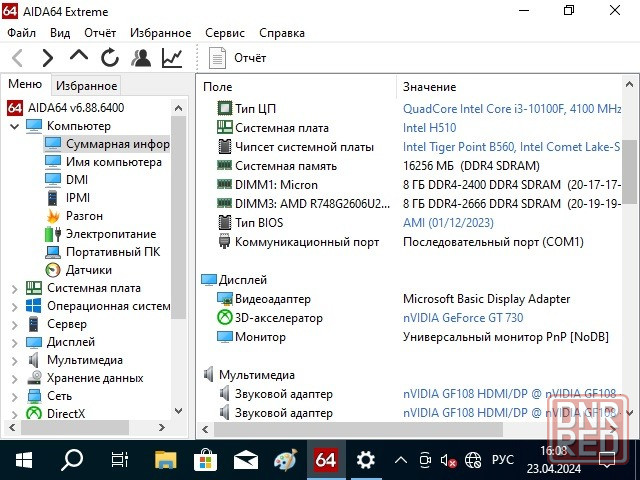Select AIDA64 v6.88.6400 root tree node
This screenshot has height=480, width=640.
click(x=76, y=108)
